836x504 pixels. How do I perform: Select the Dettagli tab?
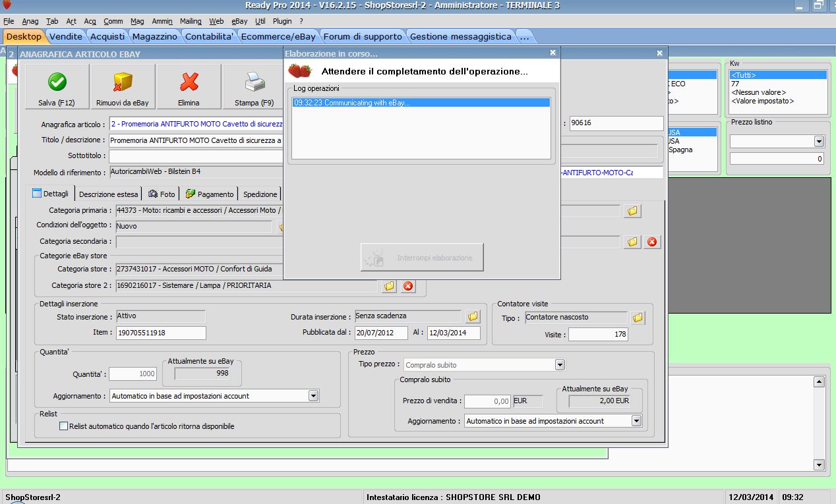click(51, 194)
